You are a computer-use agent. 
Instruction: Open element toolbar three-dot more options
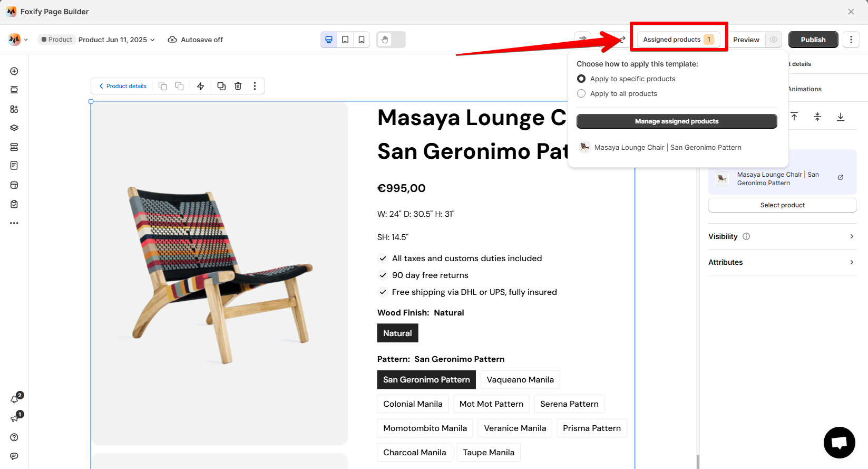[255, 86]
